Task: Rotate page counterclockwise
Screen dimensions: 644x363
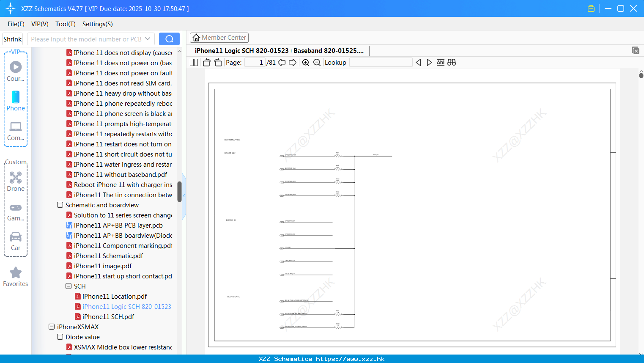Action: [206, 63]
